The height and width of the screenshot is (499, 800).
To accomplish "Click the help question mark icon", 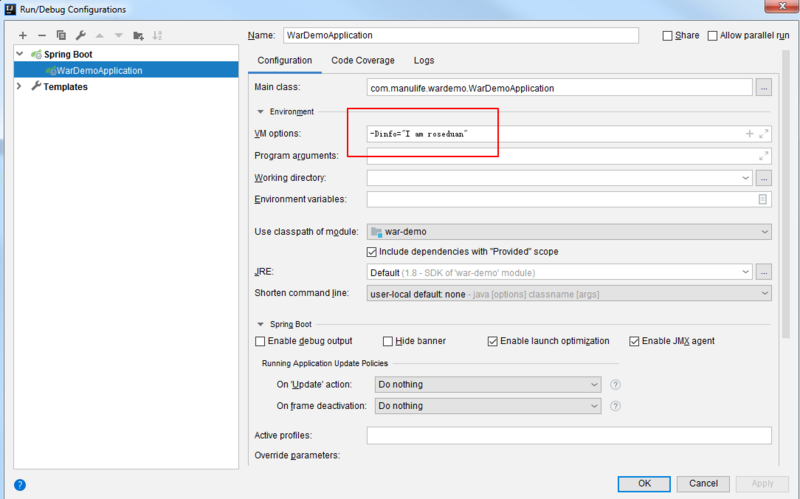I will (20, 485).
